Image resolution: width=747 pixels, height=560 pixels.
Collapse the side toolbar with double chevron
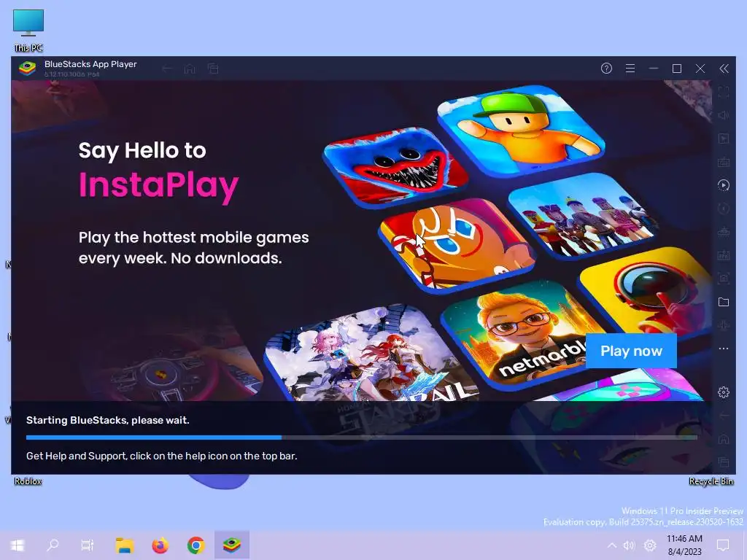point(724,69)
